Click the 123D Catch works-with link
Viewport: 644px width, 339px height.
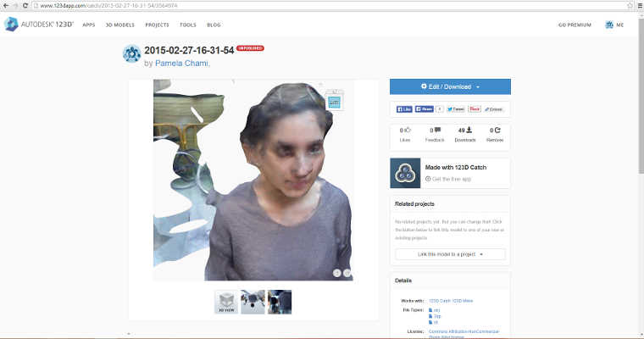[439, 301]
